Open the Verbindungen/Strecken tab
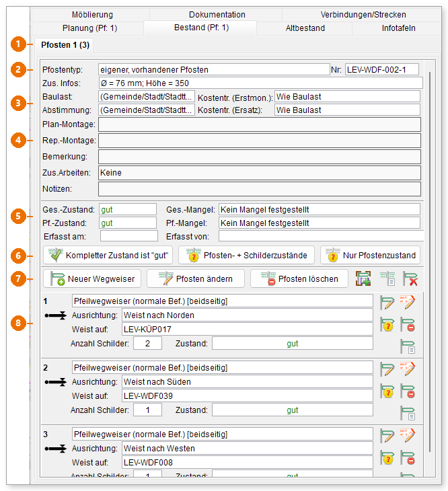The image size is (448, 491). coord(363,14)
